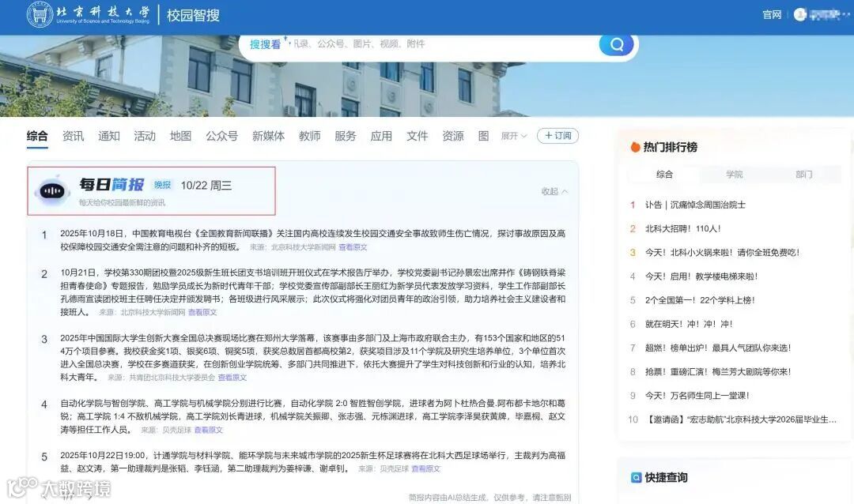Open ranking item 讣告｜沉痛悼念周国治院士

[696, 205]
